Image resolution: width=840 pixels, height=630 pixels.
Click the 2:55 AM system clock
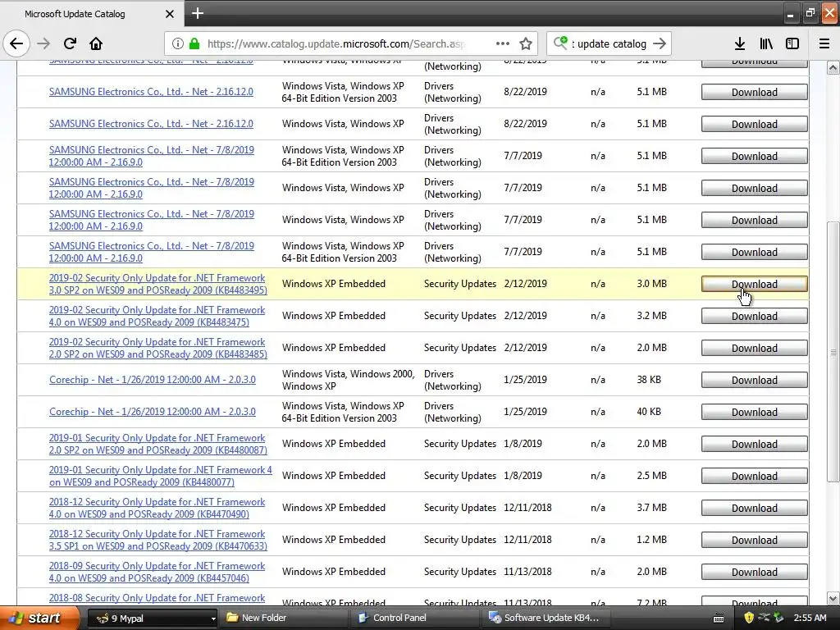tap(810, 618)
